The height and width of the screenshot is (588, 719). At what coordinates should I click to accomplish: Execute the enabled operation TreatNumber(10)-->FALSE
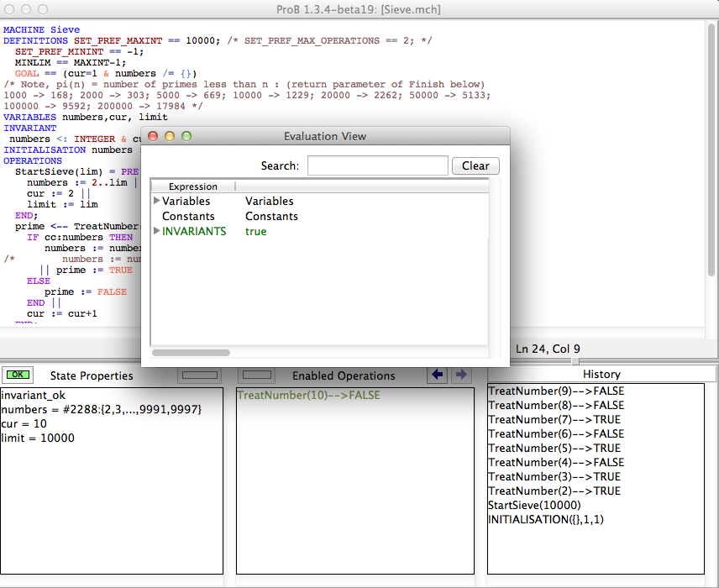coord(308,395)
